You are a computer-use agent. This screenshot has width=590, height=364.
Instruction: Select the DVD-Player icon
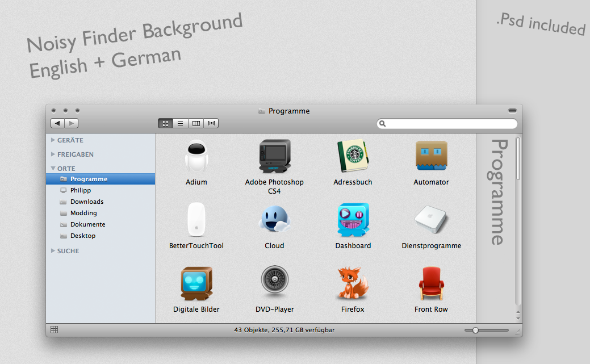click(275, 280)
